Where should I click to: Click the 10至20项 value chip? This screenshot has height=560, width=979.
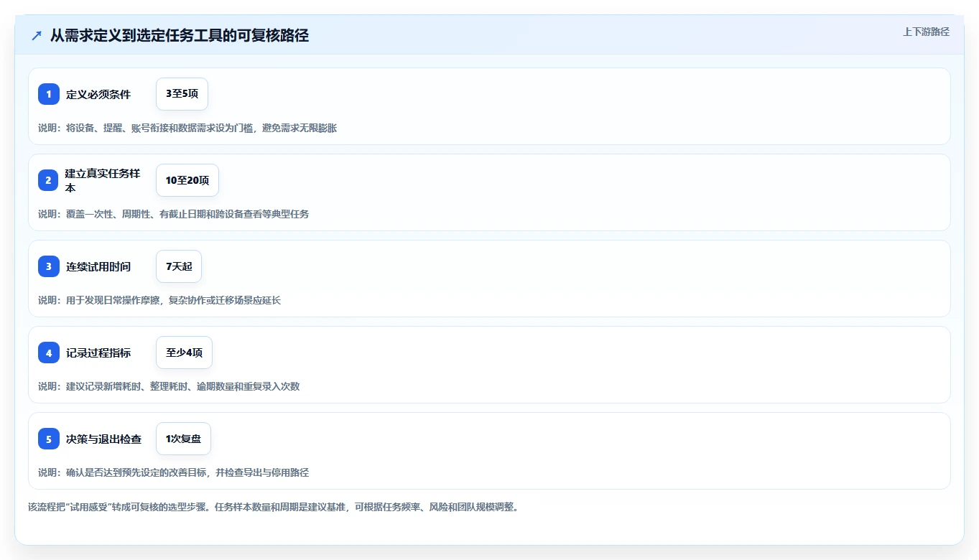(x=187, y=180)
